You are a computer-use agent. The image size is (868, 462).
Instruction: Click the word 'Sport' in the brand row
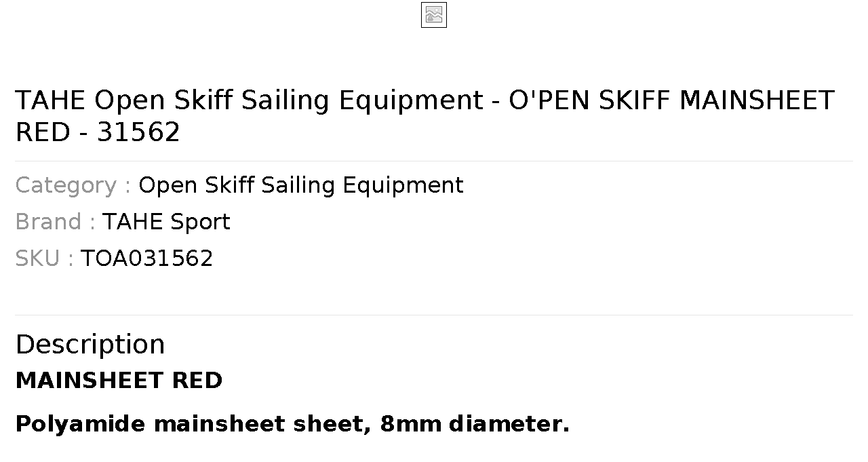(200, 222)
